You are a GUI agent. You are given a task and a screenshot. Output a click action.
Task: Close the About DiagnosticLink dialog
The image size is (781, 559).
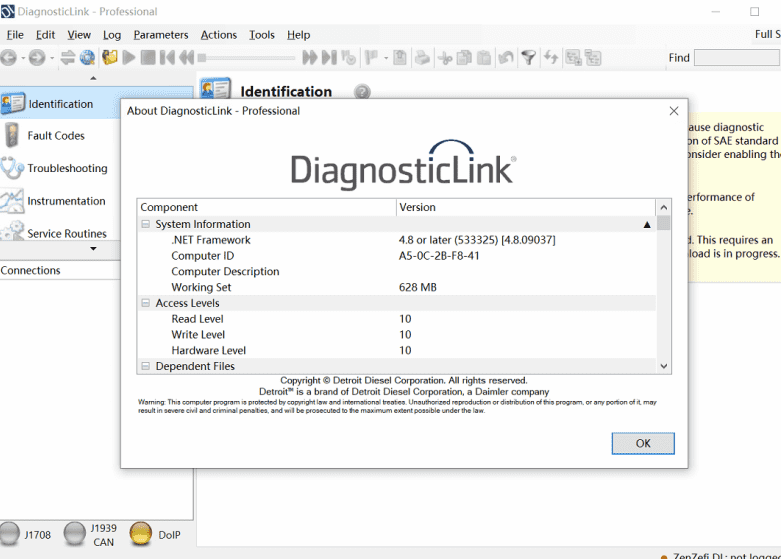tap(673, 111)
